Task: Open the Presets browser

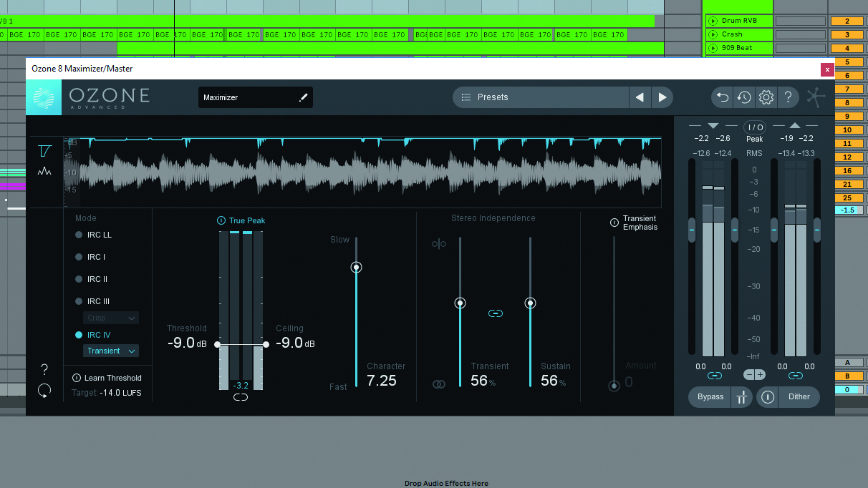Action: pyautogui.click(x=541, y=97)
